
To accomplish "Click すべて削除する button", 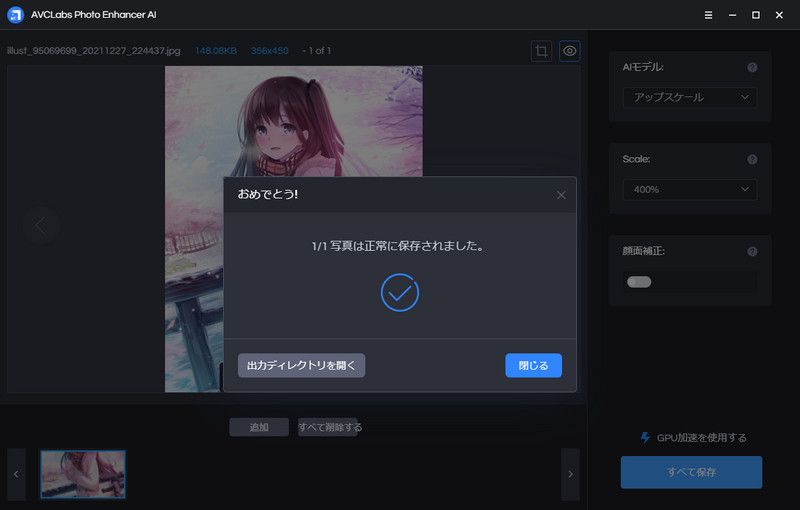I will 330,427.
